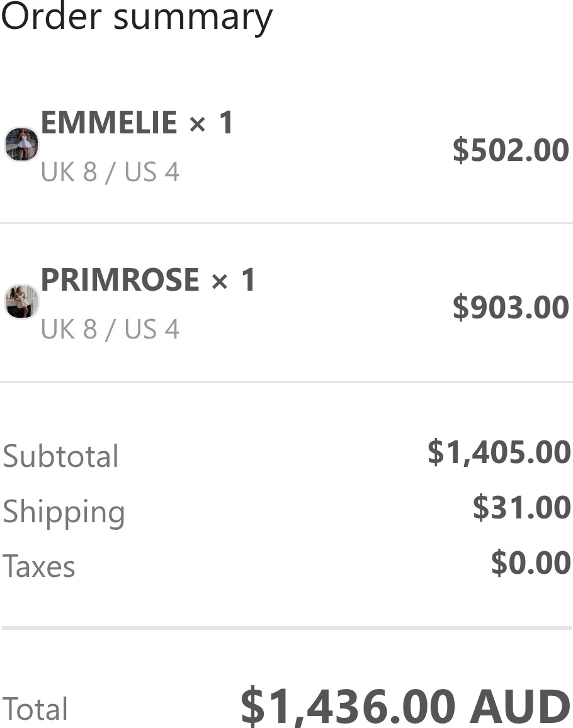Click the taxes amount $0.00
This screenshot has height=728, width=573.
531,563
